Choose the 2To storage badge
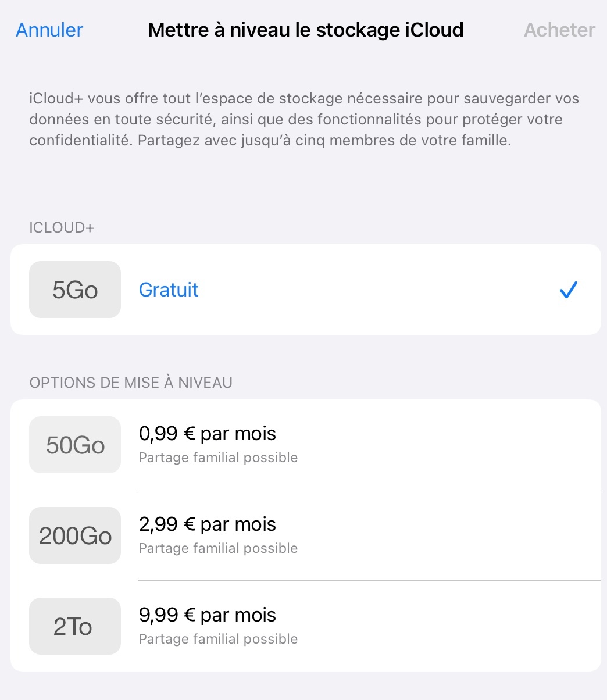 tap(75, 626)
